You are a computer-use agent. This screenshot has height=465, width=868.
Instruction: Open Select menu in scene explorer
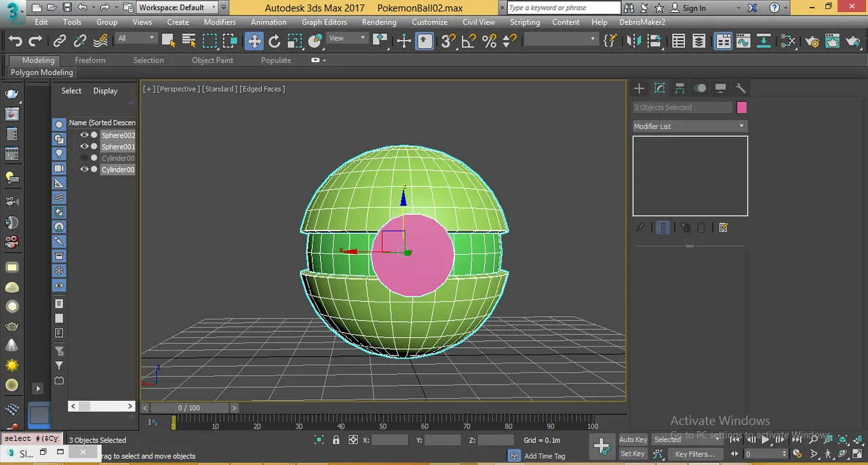pos(71,91)
